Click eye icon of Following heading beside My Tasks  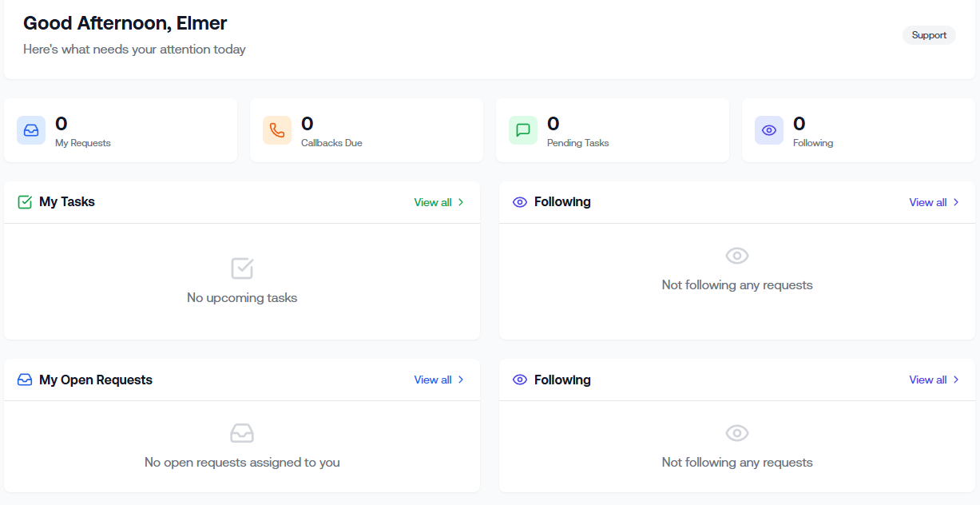520,202
